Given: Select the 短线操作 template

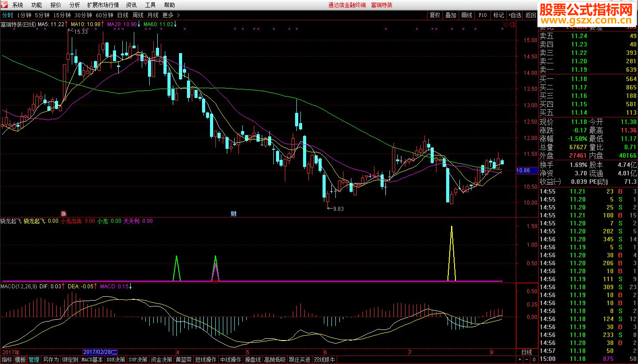Looking at the screenshot, I should (206, 360).
